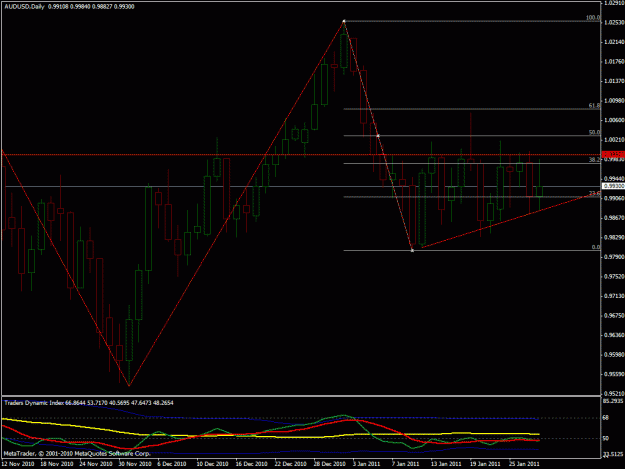Select the Fibonacci top anchor point at 100.0

click(344, 21)
